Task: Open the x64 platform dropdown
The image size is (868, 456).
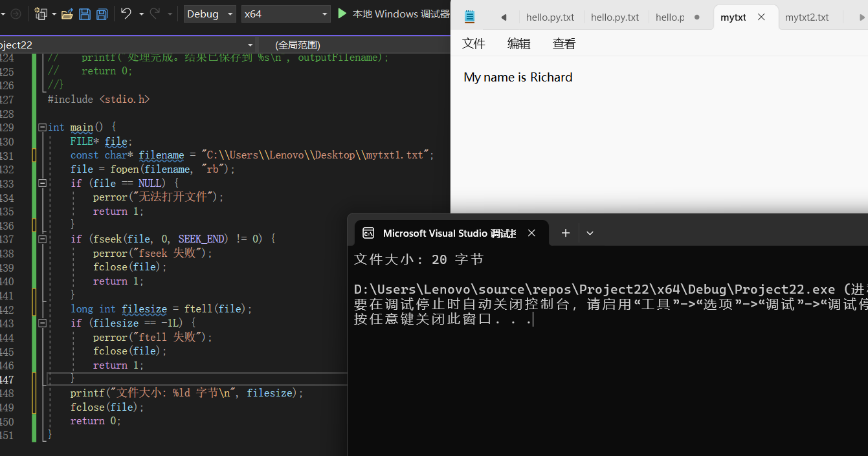Action: [285, 14]
